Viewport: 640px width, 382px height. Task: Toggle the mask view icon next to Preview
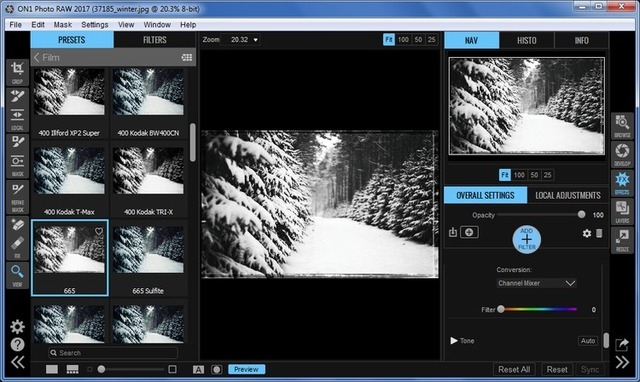point(216,370)
